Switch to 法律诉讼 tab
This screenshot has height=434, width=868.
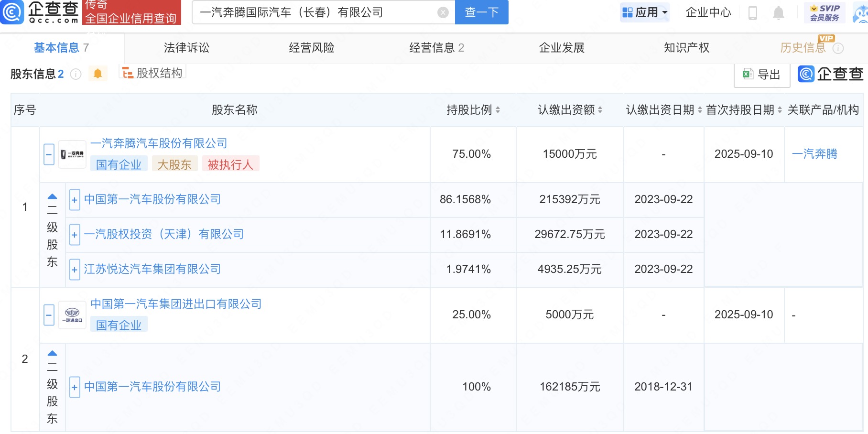coord(186,48)
